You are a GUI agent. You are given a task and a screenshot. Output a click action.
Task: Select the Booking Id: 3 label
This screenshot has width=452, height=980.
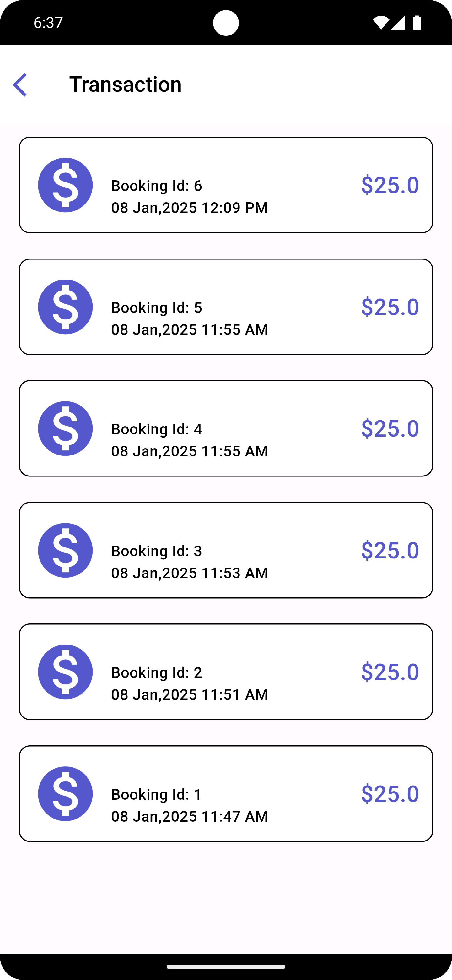(x=156, y=551)
